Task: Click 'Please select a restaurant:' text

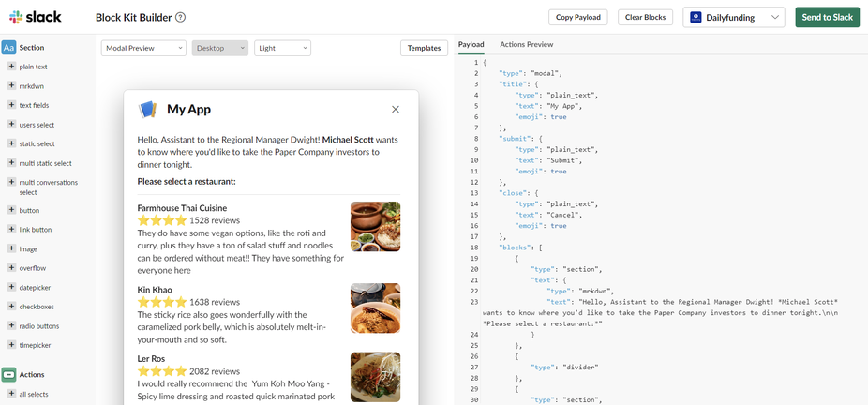Action: pos(187,181)
